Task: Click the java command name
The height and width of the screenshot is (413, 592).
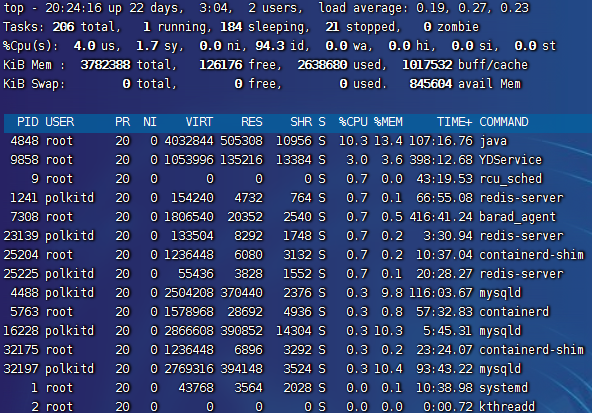Action: (493, 141)
